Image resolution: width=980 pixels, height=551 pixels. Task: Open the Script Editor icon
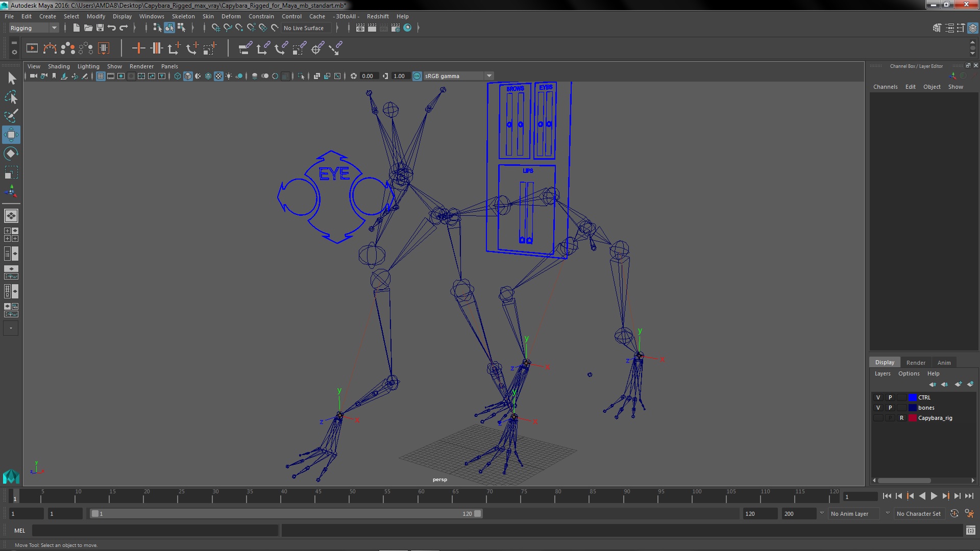(x=971, y=531)
